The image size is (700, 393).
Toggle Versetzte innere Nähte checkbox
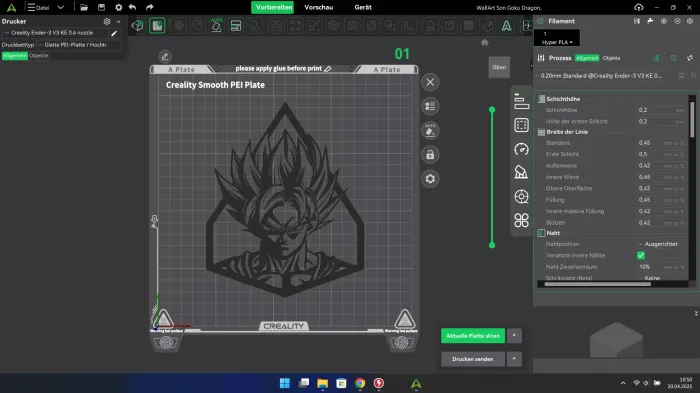coord(641,255)
